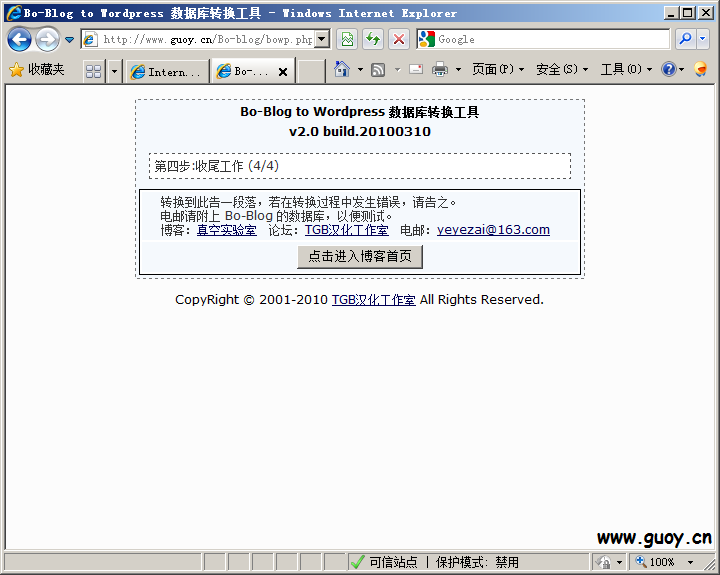Click the 第四步:收尾工作 (4/4) step text

click(217, 166)
